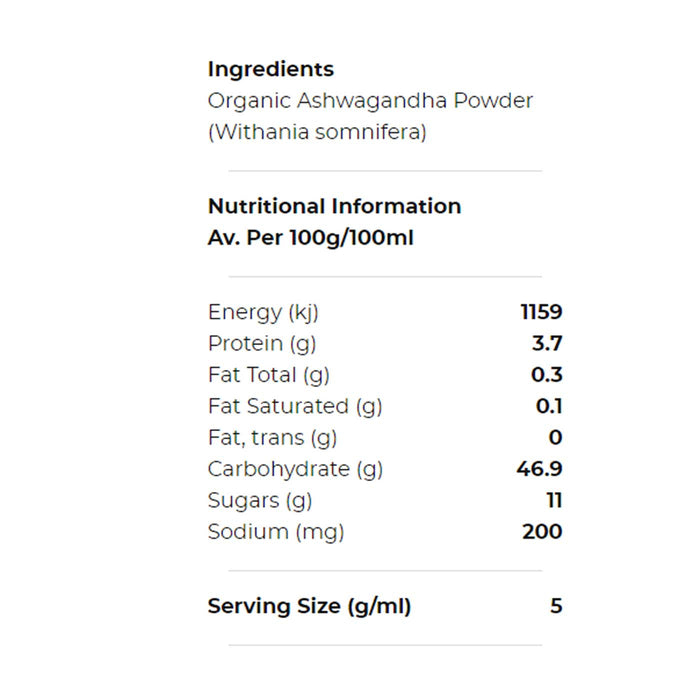Screen dimensions: 700x700
Task: Click the Withania somnifera botanical name
Action: 317,132
